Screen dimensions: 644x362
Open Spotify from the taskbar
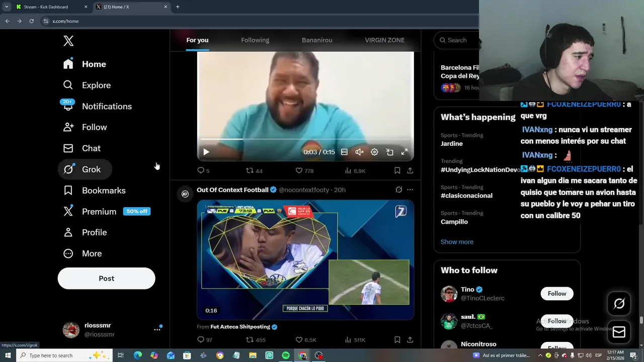(285, 355)
